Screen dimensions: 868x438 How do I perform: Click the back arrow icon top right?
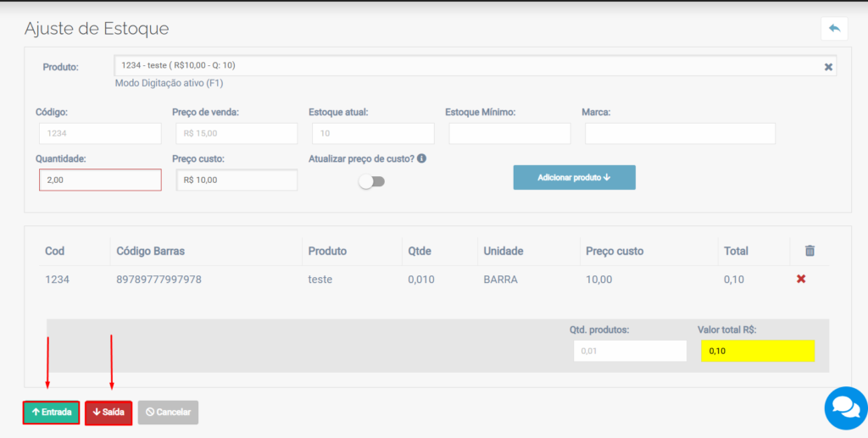[x=834, y=29]
